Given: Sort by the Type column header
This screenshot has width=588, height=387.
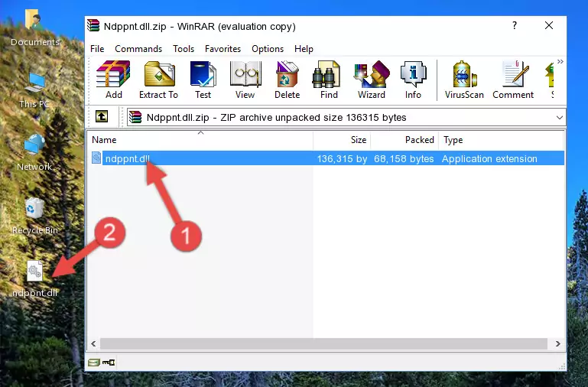Looking at the screenshot, I should (501, 140).
